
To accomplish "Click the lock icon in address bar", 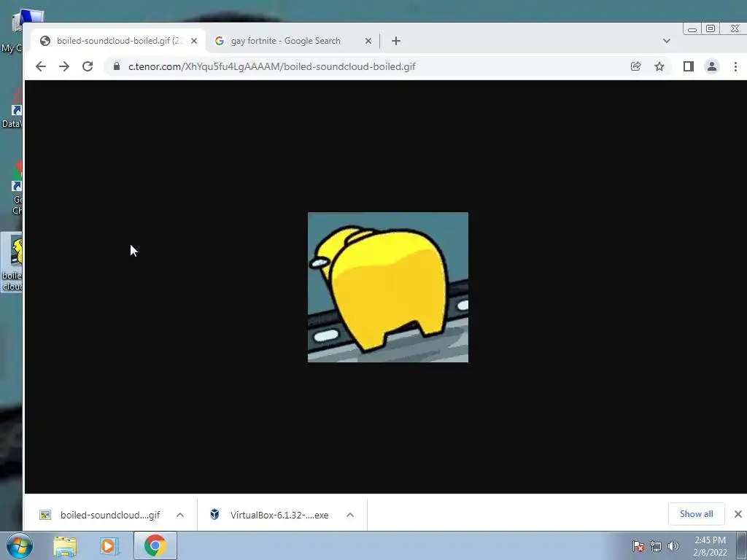I will click(x=116, y=66).
